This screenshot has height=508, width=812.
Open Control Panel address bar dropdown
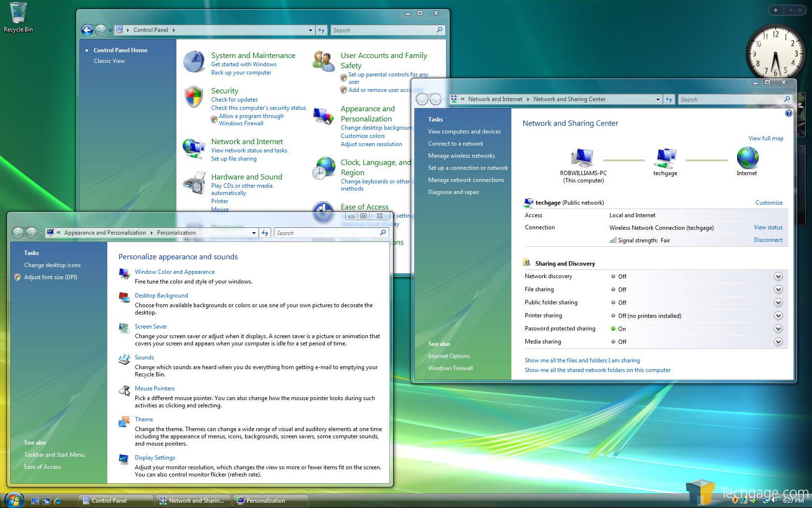[x=310, y=30]
